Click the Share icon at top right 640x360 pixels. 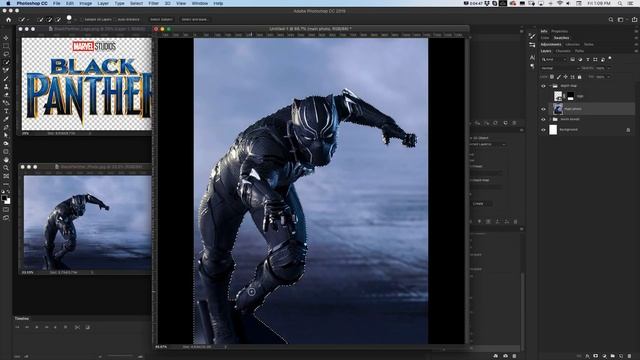[634, 19]
